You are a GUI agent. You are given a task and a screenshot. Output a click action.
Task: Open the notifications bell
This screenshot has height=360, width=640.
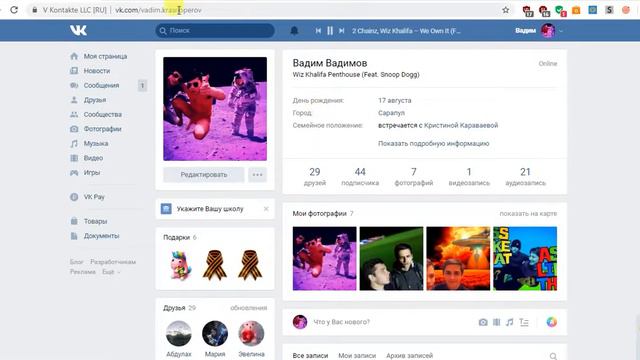294,31
